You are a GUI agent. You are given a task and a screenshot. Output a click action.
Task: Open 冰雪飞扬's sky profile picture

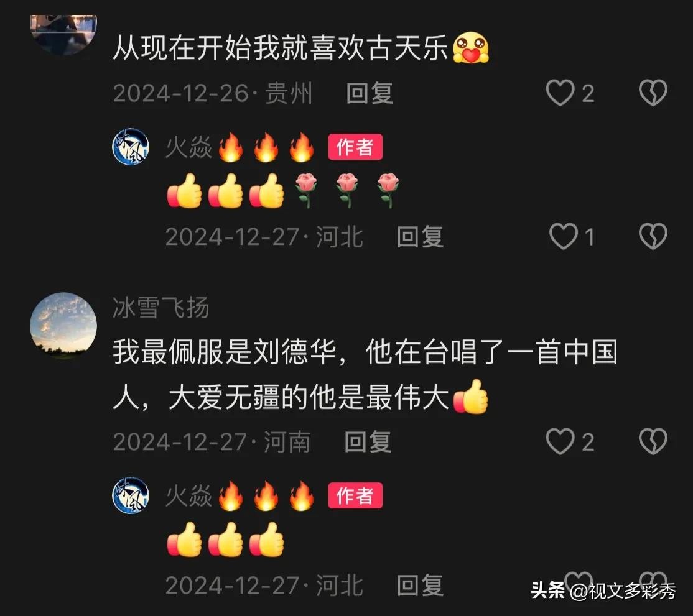click(63, 326)
